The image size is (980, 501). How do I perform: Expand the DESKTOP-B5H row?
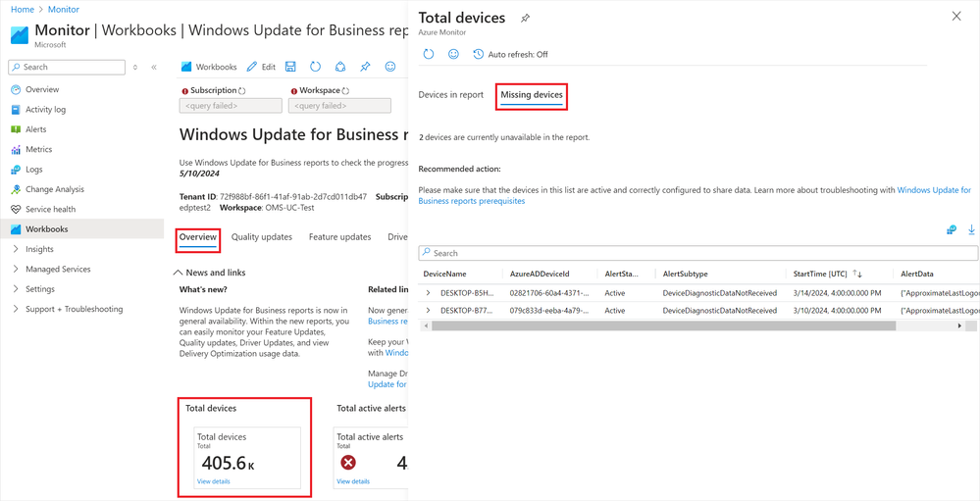[428, 293]
